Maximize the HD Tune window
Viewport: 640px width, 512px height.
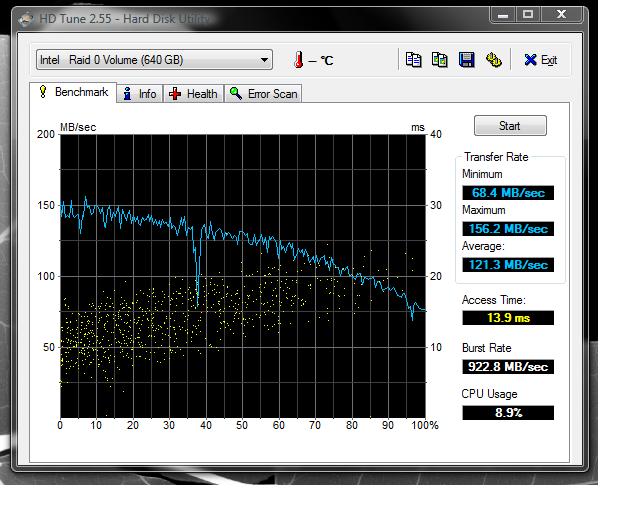click(528, 15)
